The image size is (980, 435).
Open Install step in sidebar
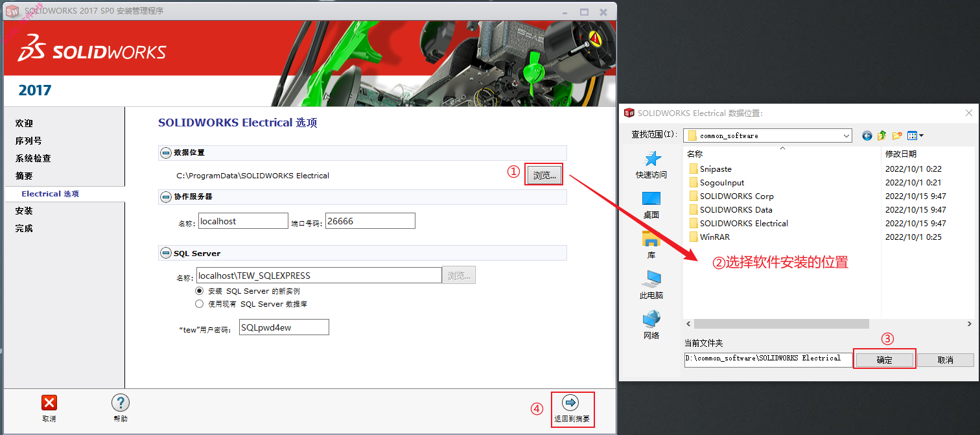click(24, 211)
